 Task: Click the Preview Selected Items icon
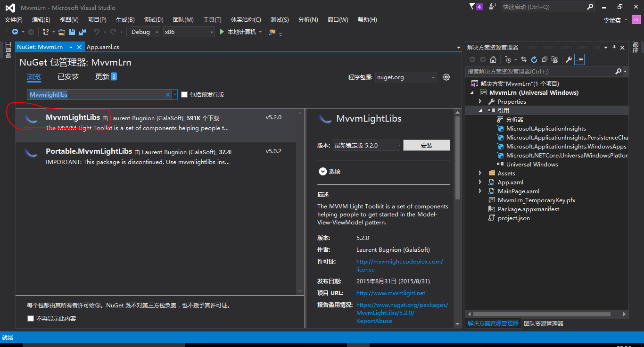point(579,59)
